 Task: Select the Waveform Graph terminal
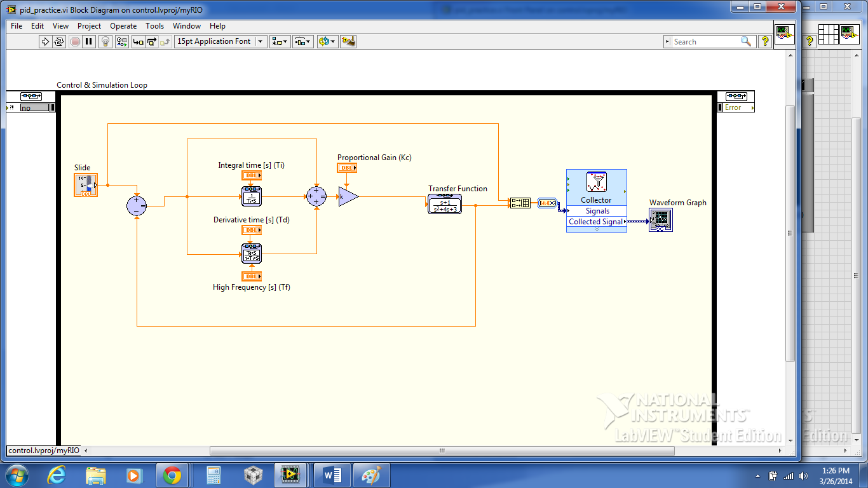pyautogui.click(x=661, y=220)
